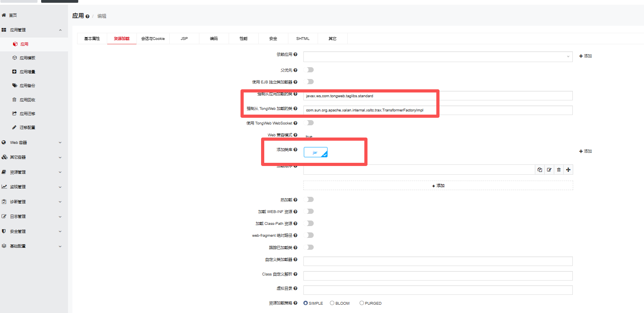This screenshot has width=644, height=313.
Task: Click the delete trash icon in 加载顺序 row
Action: (x=559, y=170)
